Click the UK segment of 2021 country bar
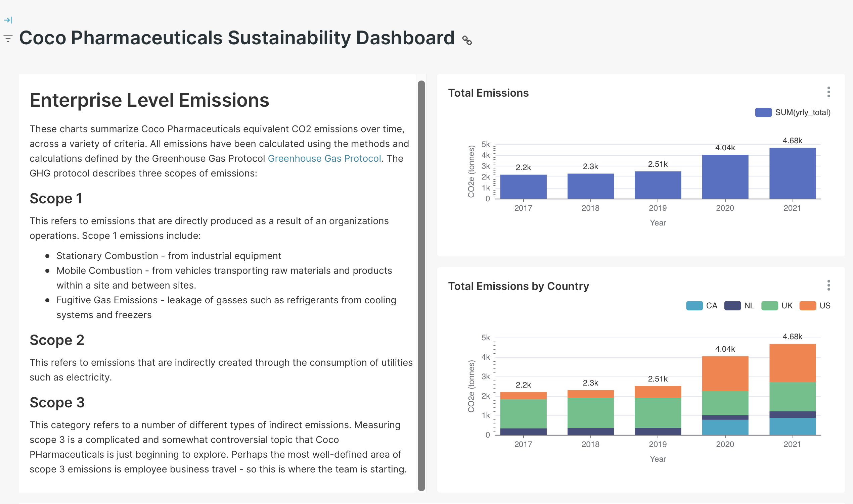The height and width of the screenshot is (504, 853). pyautogui.click(x=793, y=397)
